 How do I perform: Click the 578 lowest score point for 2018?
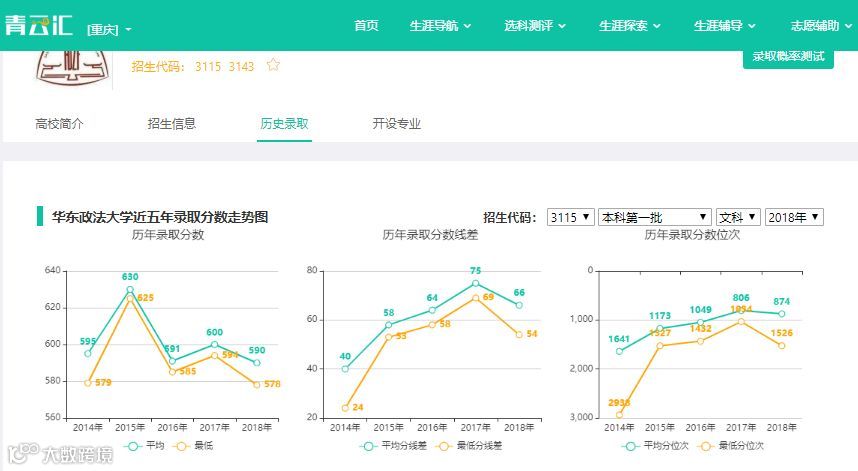tap(257, 385)
